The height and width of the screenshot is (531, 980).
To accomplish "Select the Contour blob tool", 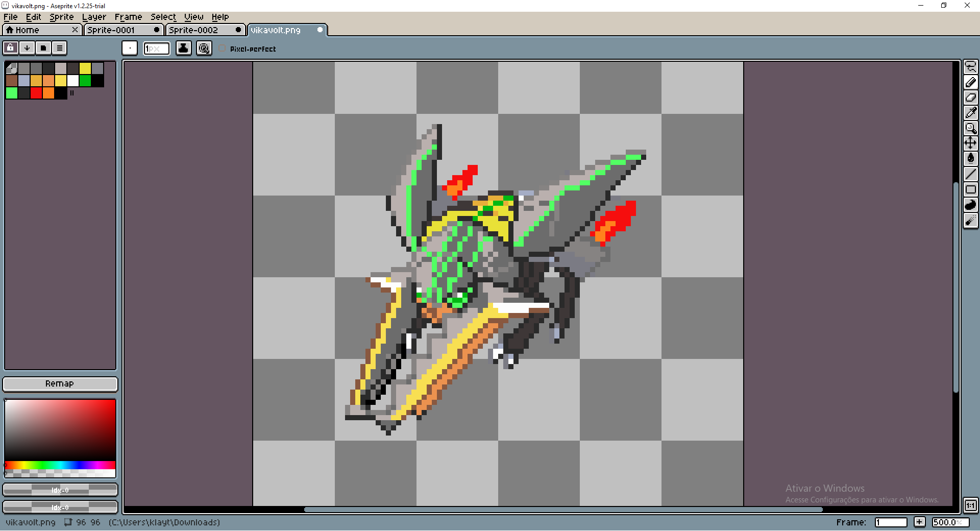I will 970,205.
